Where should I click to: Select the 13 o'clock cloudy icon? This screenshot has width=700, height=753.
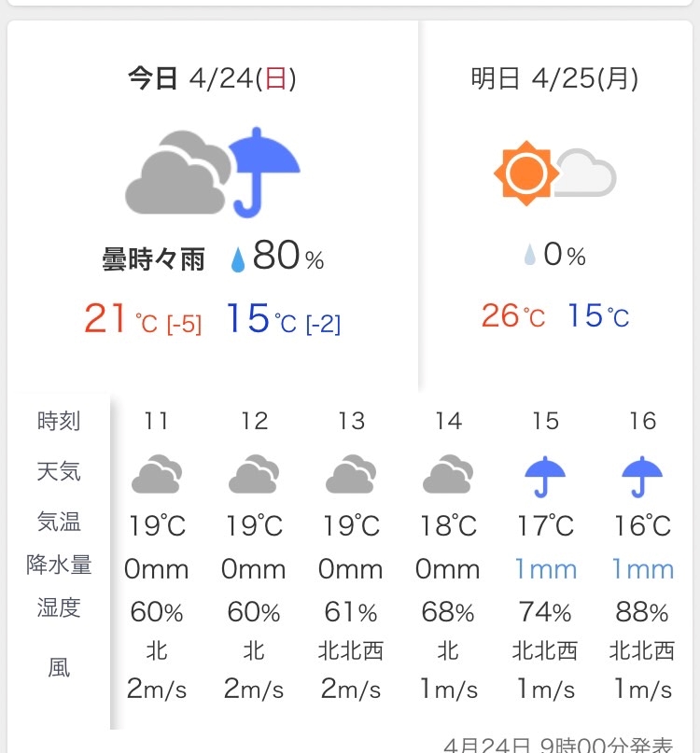(x=351, y=473)
